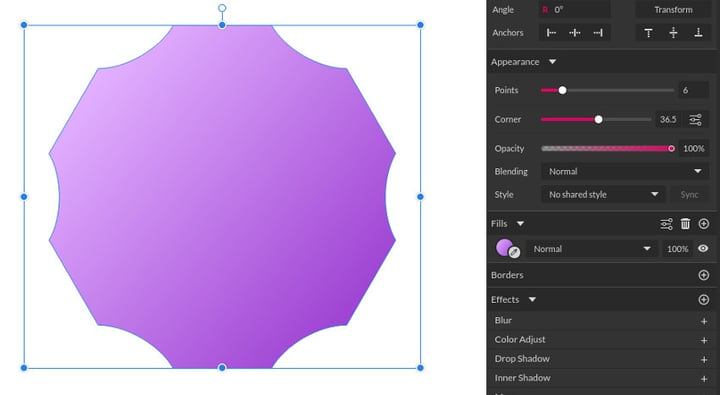
Task: Click the right-middle selection handle
Action: point(420,197)
